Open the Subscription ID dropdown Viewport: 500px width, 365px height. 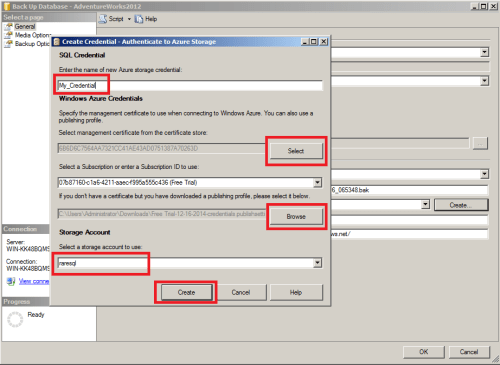[x=317, y=182]
